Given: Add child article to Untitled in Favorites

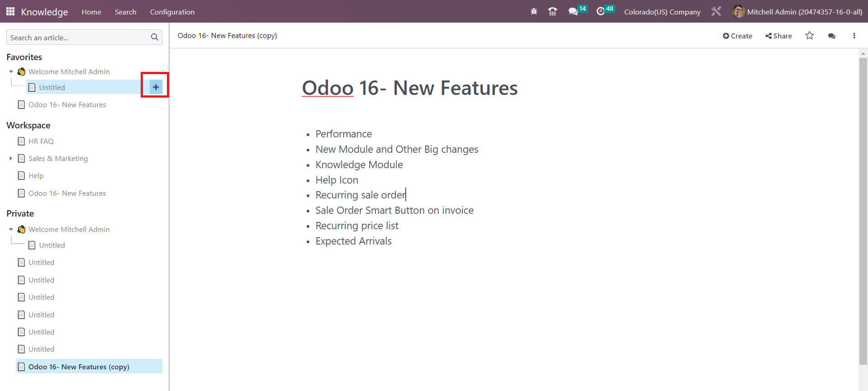Looking at the screenshot, I should pos(156,87).
